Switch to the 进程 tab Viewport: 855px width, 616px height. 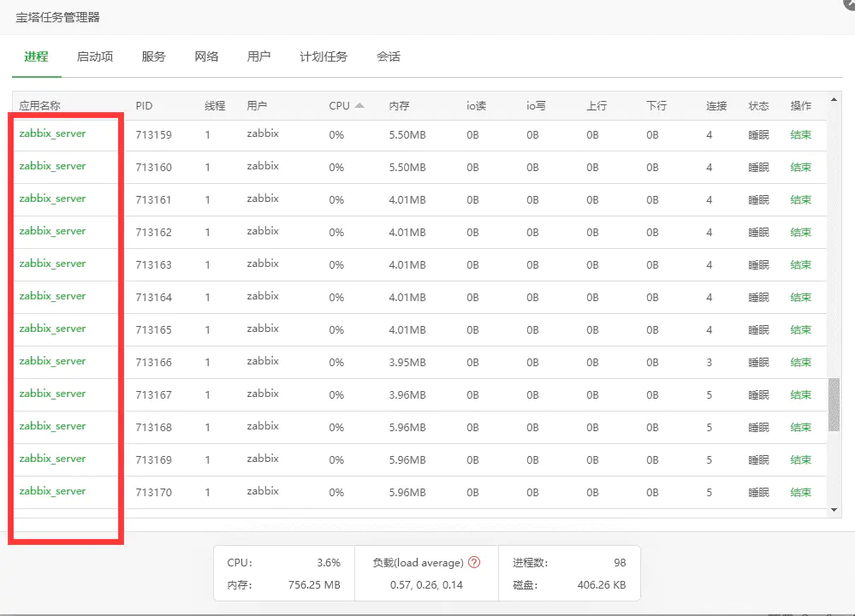click(37, 56)
